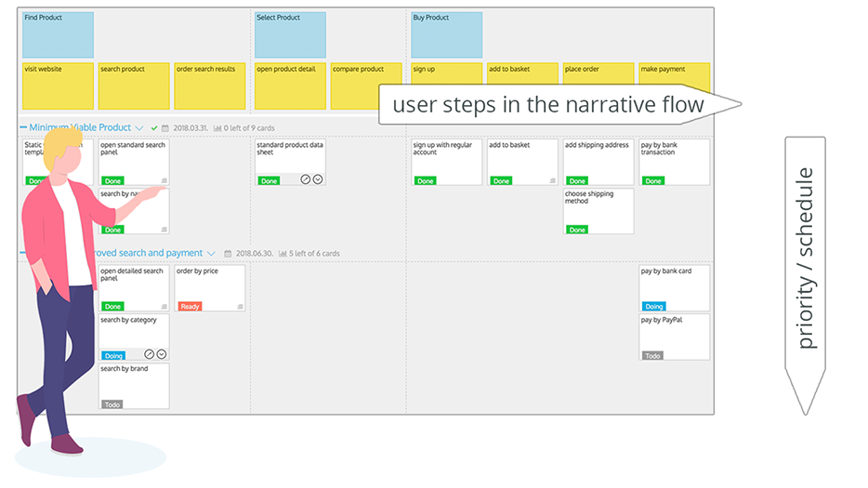Click the calendar icon next to 2018.06.30.
Viewport: 868px width, 488px height.
[228, 254]
